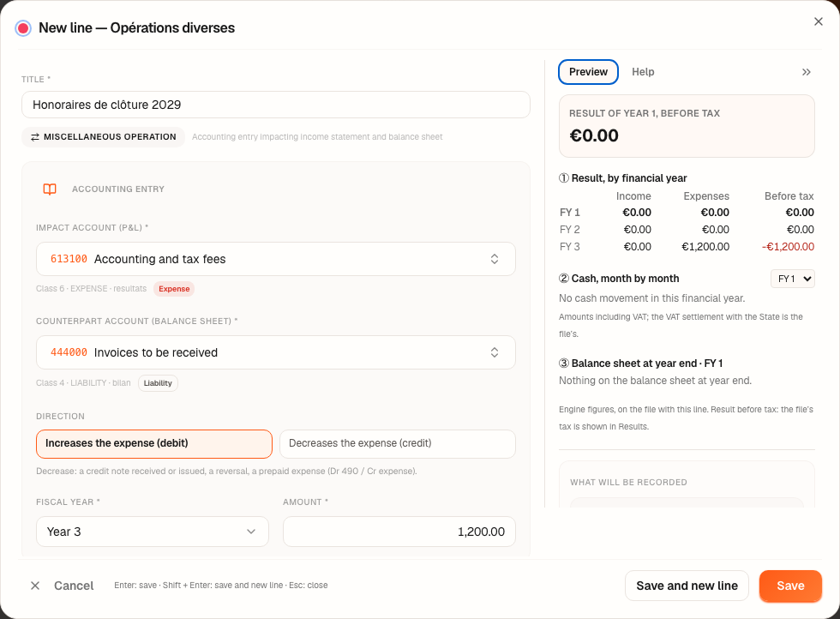The image size is (840, 619).
Task: Expand the Fiscal Year dropdown showing Year 3
Action: click(x=153, y=532)
